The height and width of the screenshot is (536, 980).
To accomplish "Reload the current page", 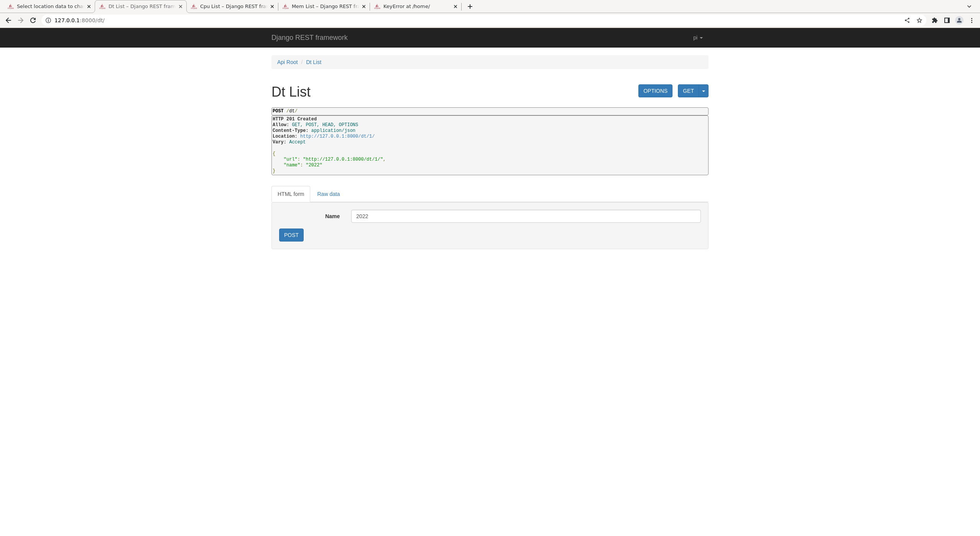I will pyautogui.click(x=33, y=20).
